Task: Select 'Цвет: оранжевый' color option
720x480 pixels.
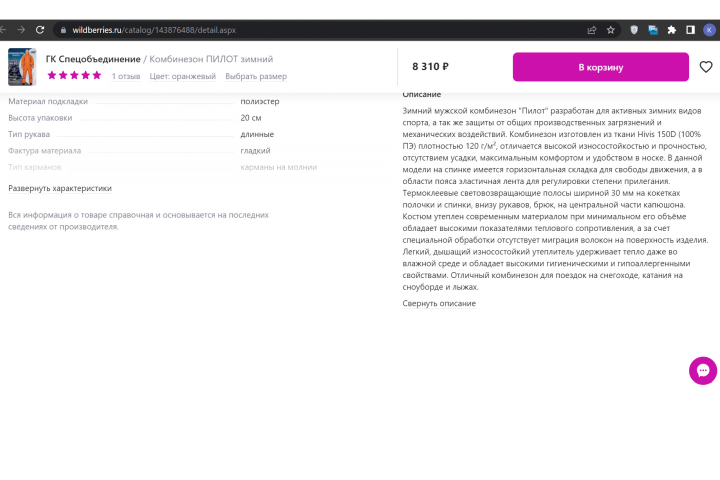Action: 183,76
